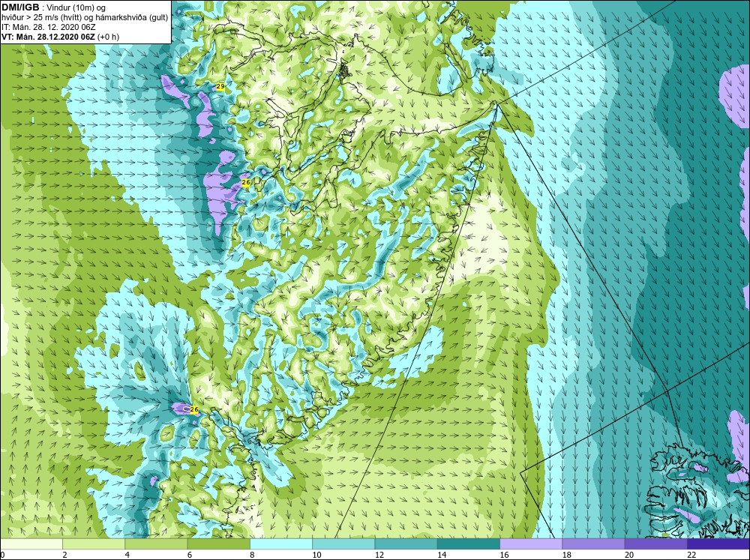Click the "12" tick label under the color scale
The height and width of the screenshot is (560, 750).
379,555
